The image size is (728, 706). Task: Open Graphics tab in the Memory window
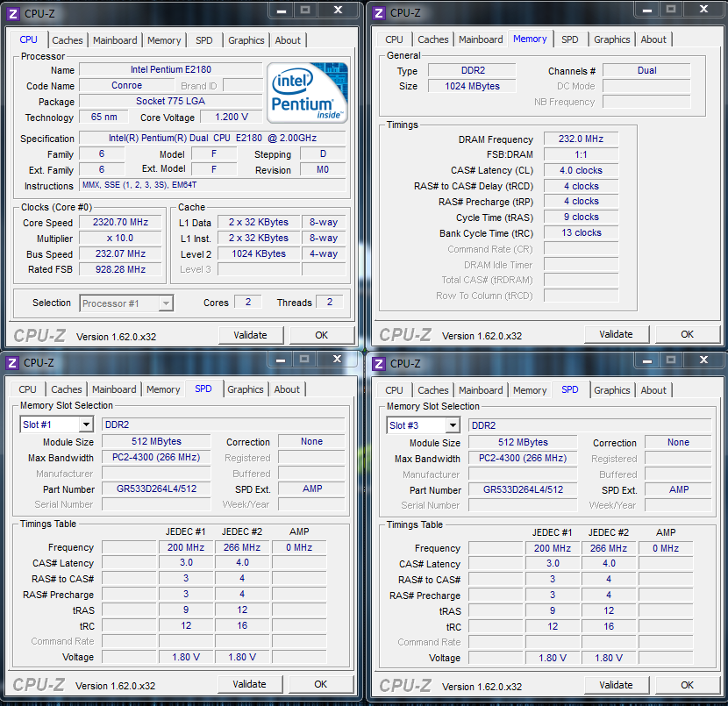coord(612,39)
